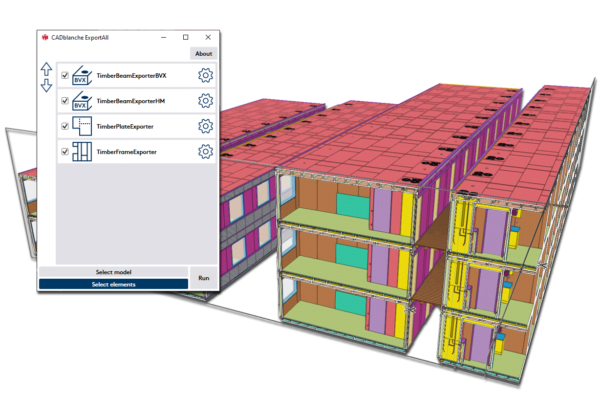Maximize the ExportAll window
This screenshot has height=397, width=600.
coord(186,37)
